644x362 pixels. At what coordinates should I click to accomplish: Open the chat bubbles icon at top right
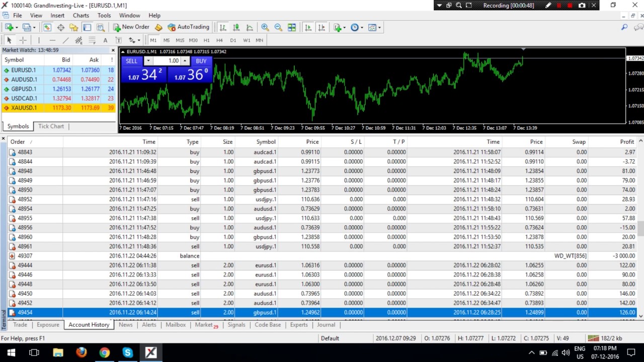click(638, 28)
